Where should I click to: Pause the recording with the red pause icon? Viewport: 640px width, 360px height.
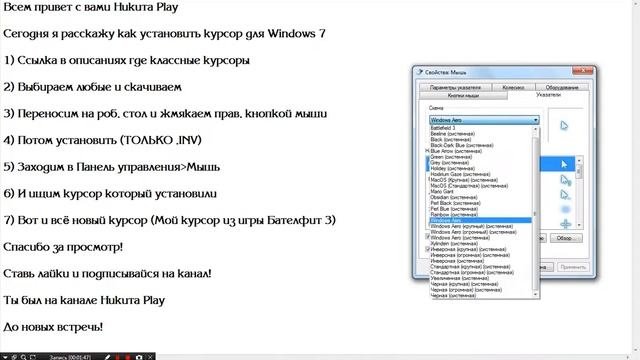coord(118,357)
